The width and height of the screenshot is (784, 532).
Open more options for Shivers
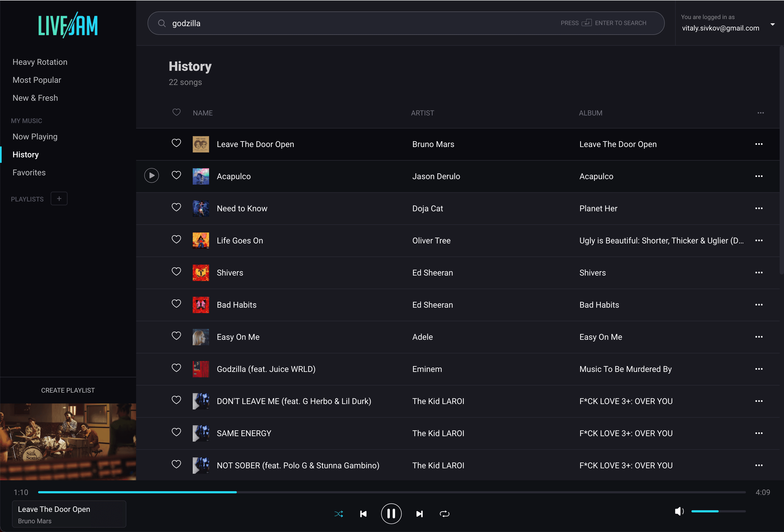click(759, 273)
